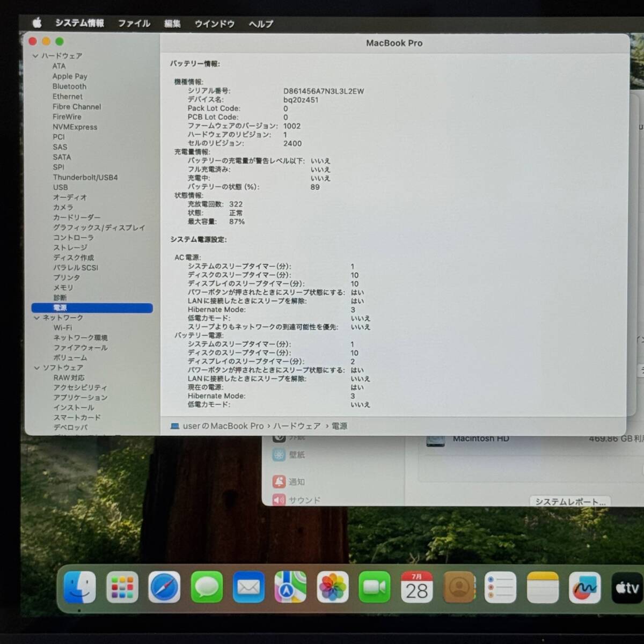The image size is (644, 644).
Task: Select インストール in the sidebar
Action: click(74, 407)
